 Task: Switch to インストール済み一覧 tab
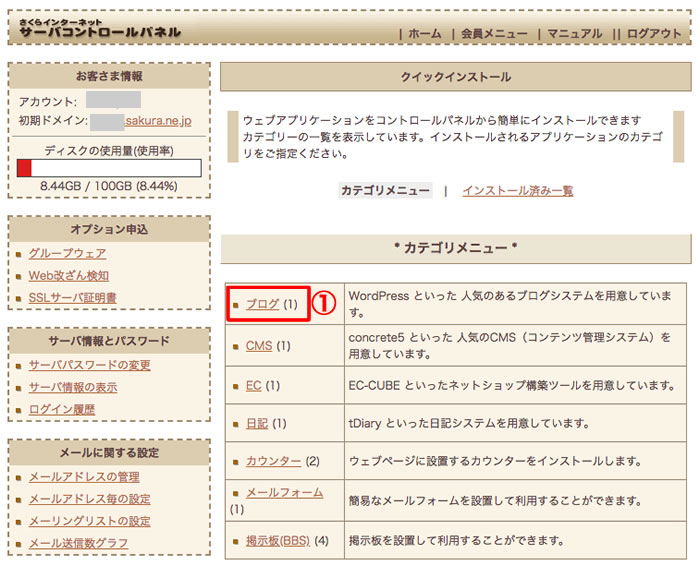[517, 190]
